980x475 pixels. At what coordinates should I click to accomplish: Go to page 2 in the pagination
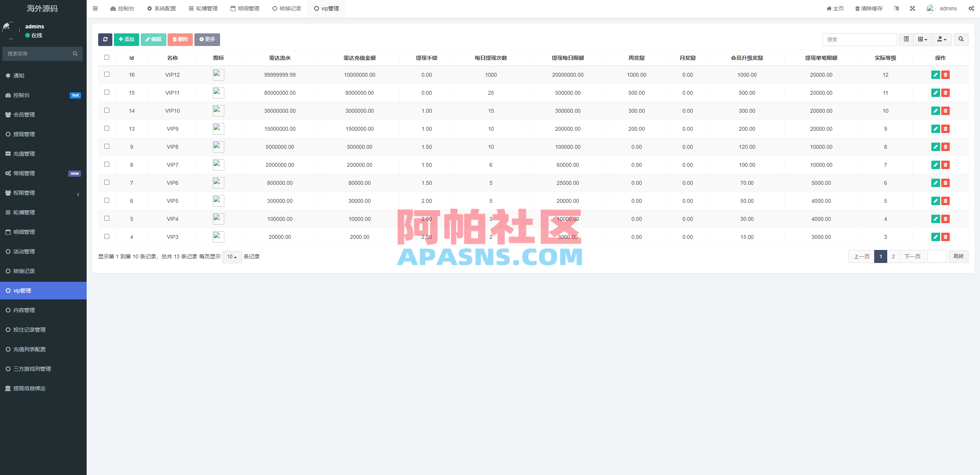tap(893, 256)
